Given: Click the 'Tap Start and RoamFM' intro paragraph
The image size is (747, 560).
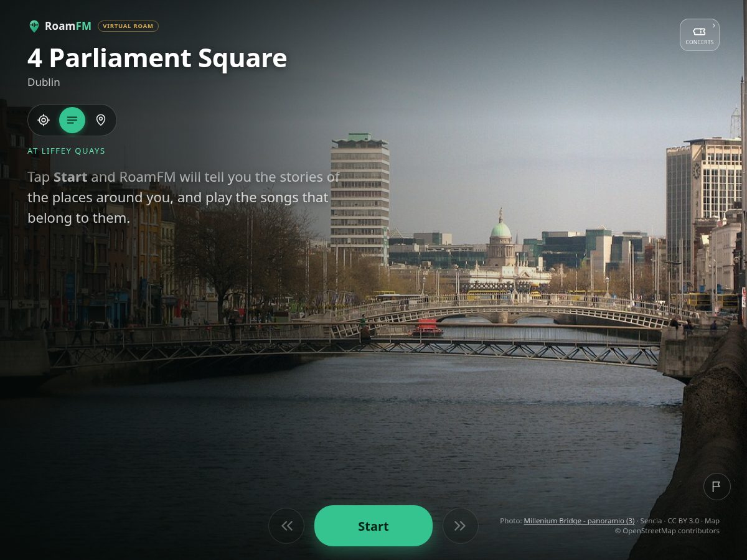Looking at the screenshot, I should click(184, 197).
